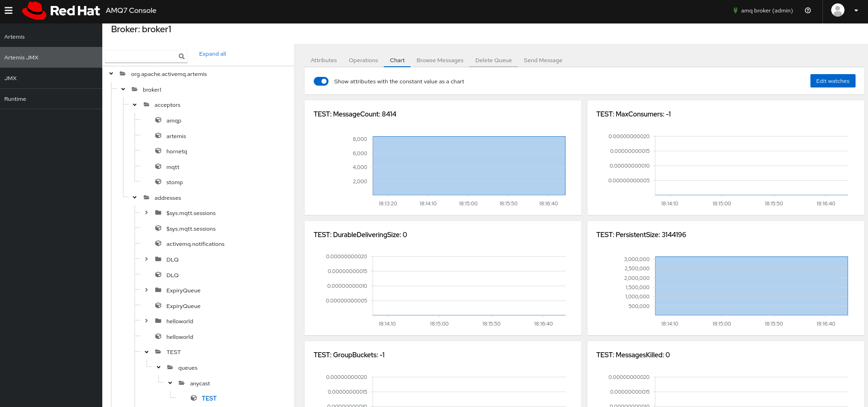Open the hamburger navigation menu
The image size is (868, 407).
8,10
